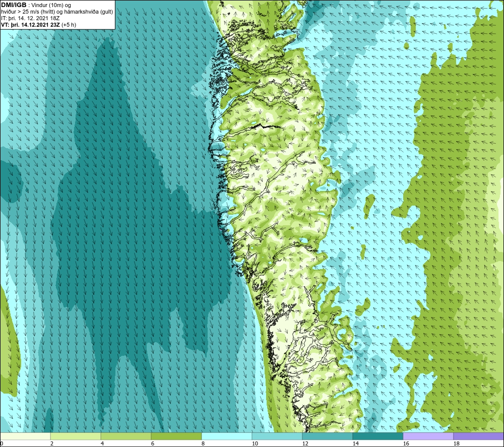
Task: Click the scale label '14'
Action: point(355,444)
